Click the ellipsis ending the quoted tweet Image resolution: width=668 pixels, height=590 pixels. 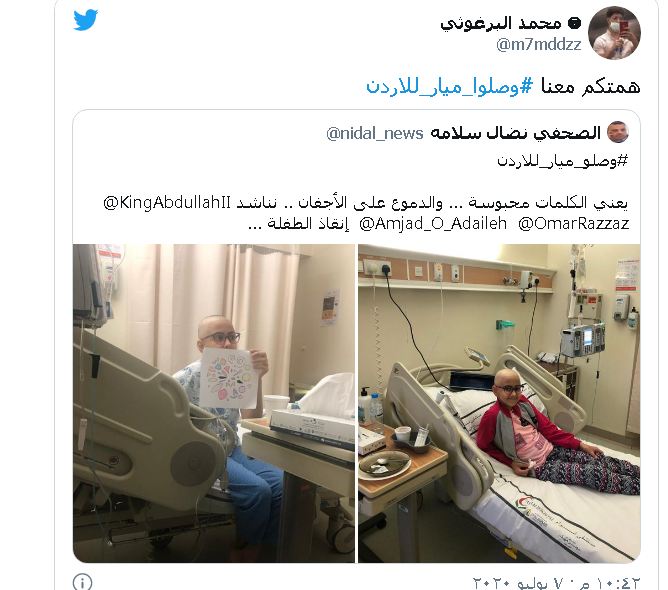tap(255, 224)
